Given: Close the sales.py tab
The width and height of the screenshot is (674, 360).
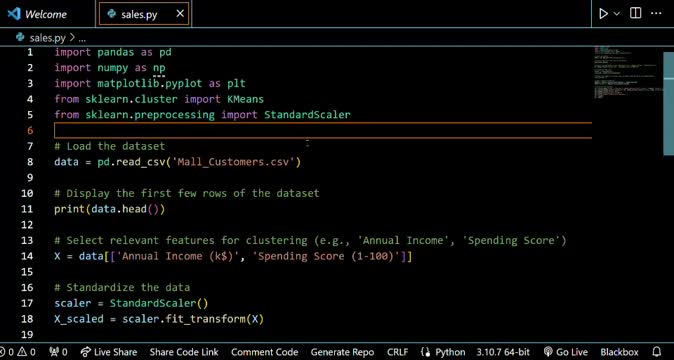Looking at the screenshot, I should click(x=180, y=14).
